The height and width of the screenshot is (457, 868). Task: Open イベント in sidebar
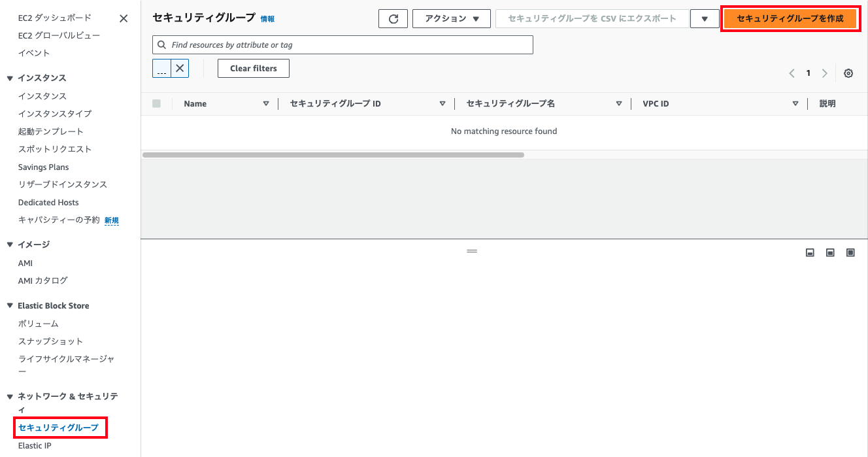coord(34,53)
